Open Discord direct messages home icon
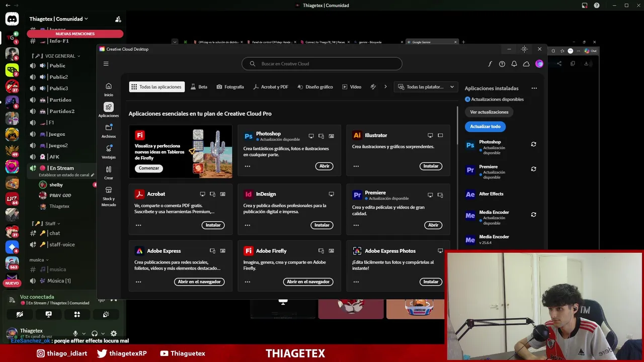Screen dimensions: 644x362 12,19
